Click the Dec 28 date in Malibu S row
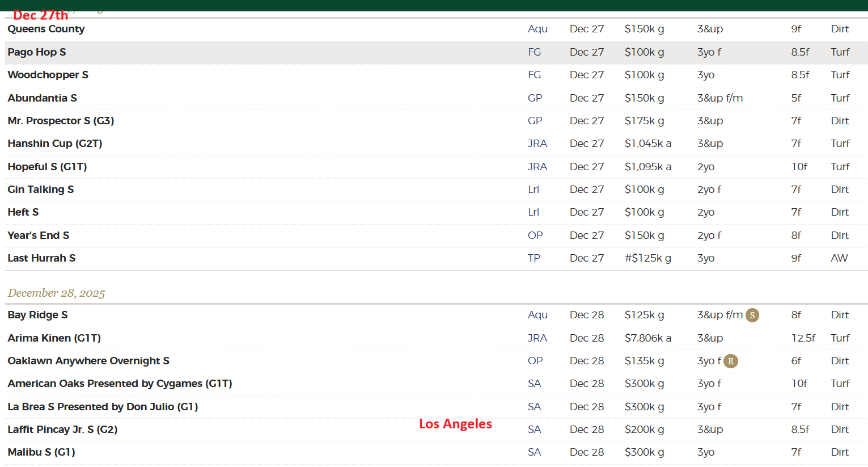 tap(587, 452)
